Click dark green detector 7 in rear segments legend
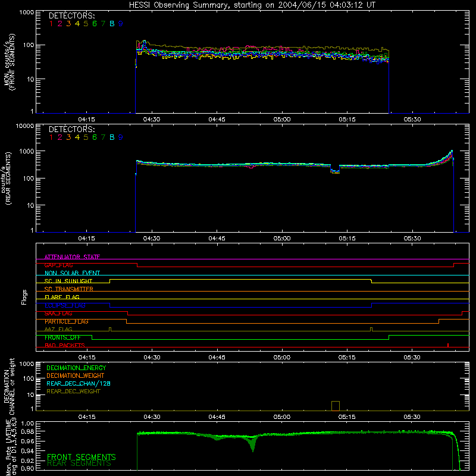The width and height of the screenshot is (476, 476). (103, 137)
